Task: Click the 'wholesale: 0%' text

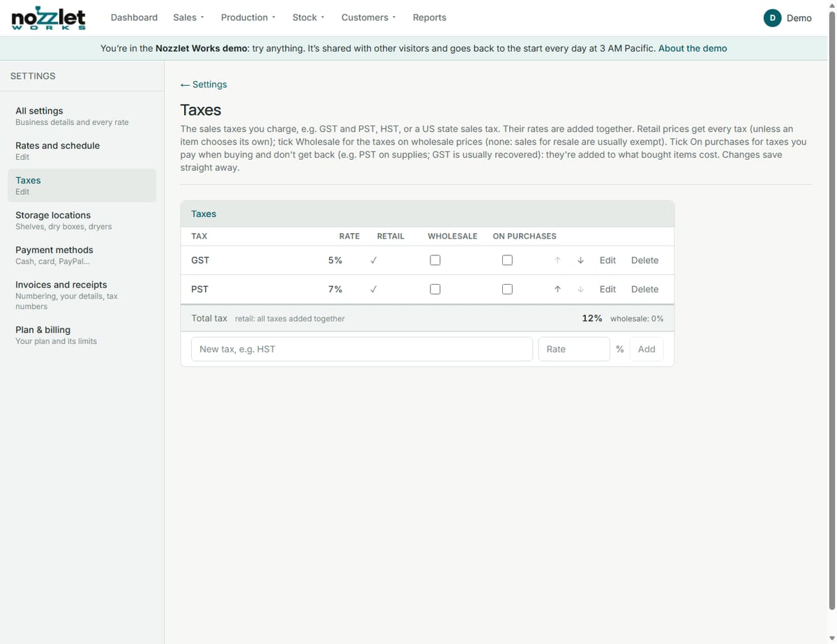Action: 637,318
